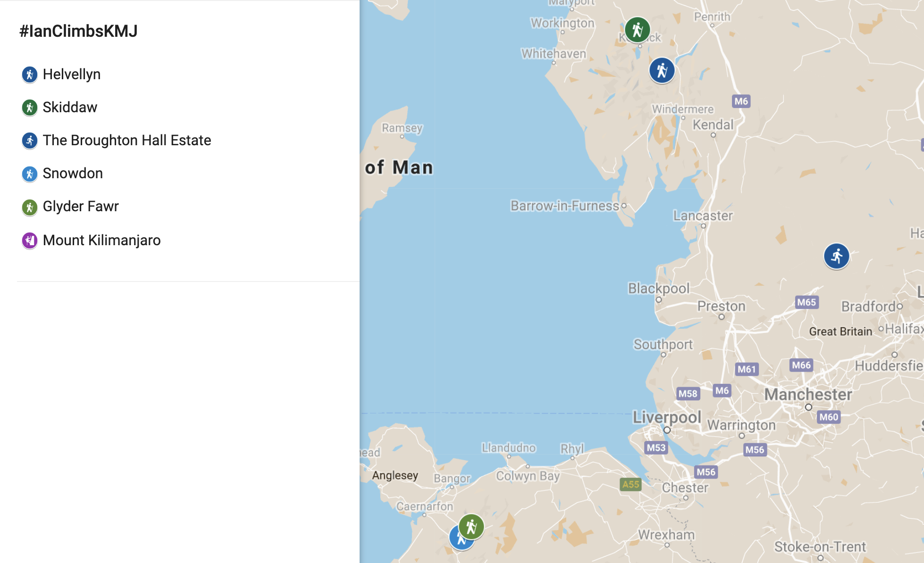Open the Glyder Fawr list entry

click(81, 207)
